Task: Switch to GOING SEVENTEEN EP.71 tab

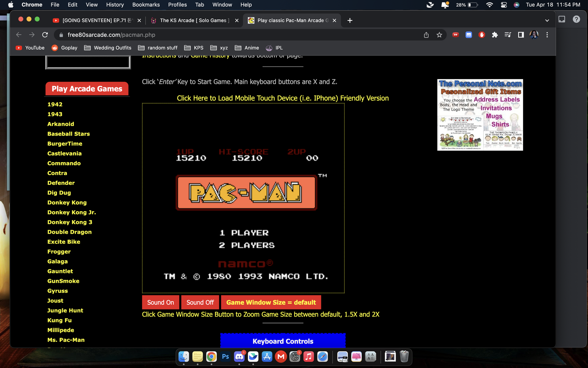Action: [97, 20]
